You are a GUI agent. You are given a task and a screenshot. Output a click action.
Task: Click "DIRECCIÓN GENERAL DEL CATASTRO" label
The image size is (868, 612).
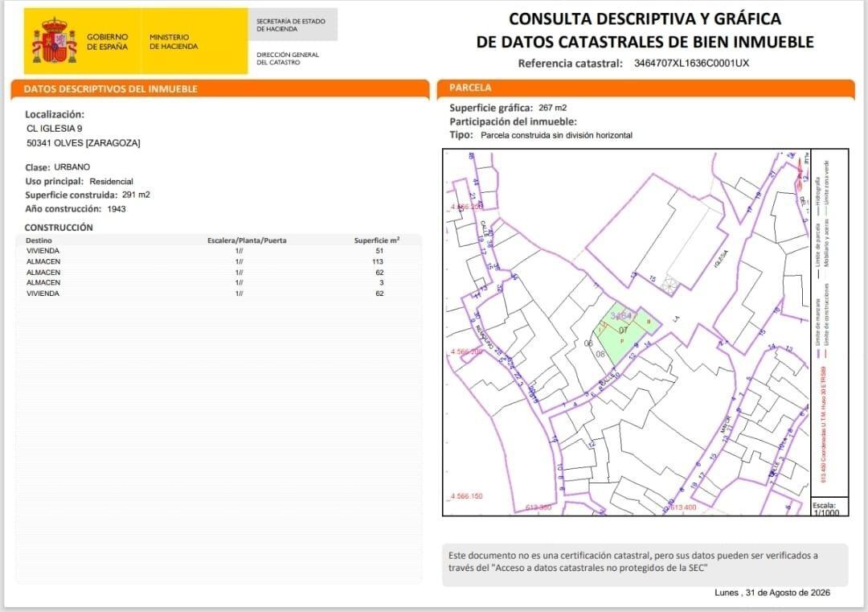(x=287, y=58)
